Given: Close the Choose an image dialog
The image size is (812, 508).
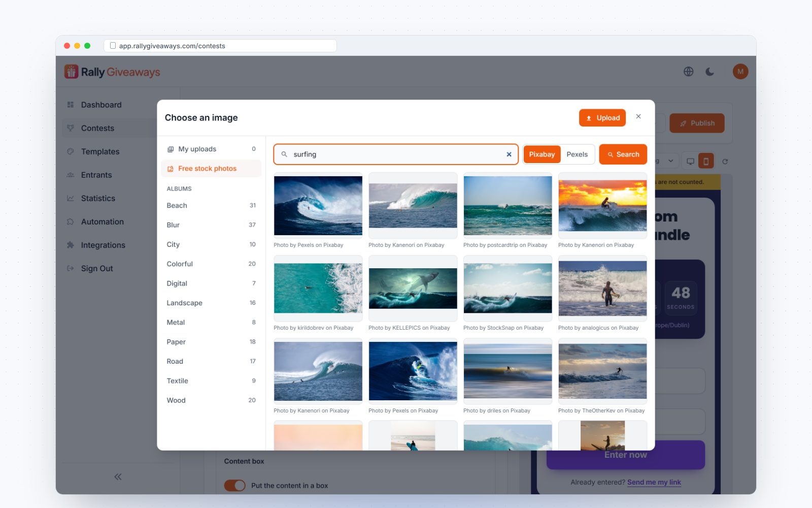Looking at the screenshot, I should [x=638, y=117].
